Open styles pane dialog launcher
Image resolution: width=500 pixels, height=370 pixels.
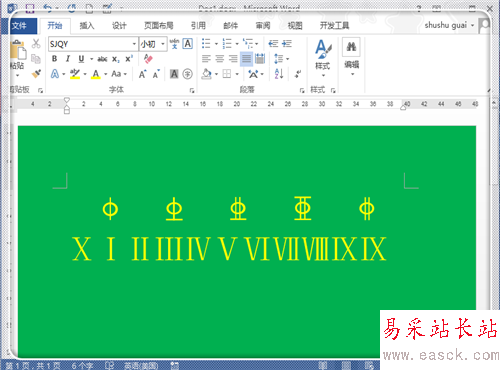pyautogui.click(x=333, y=90)
